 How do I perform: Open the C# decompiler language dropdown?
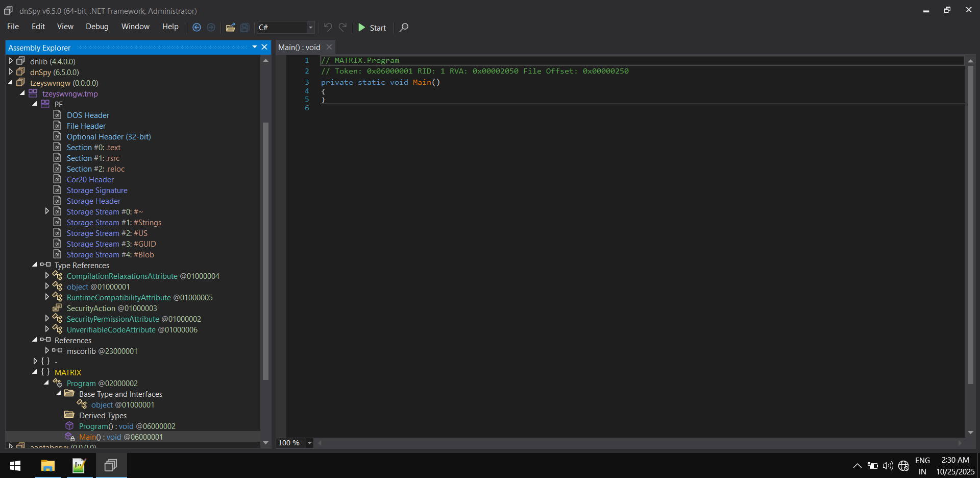tap(310, 28)
